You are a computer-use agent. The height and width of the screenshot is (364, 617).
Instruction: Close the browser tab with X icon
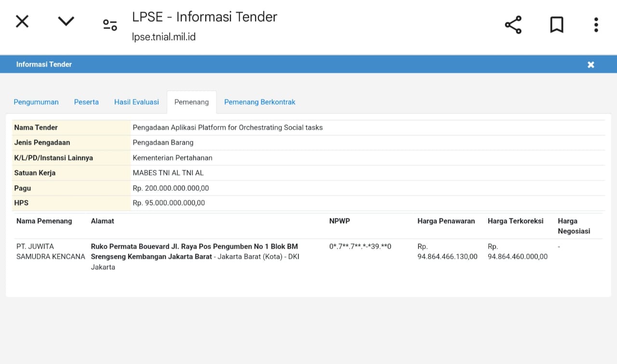22,21
